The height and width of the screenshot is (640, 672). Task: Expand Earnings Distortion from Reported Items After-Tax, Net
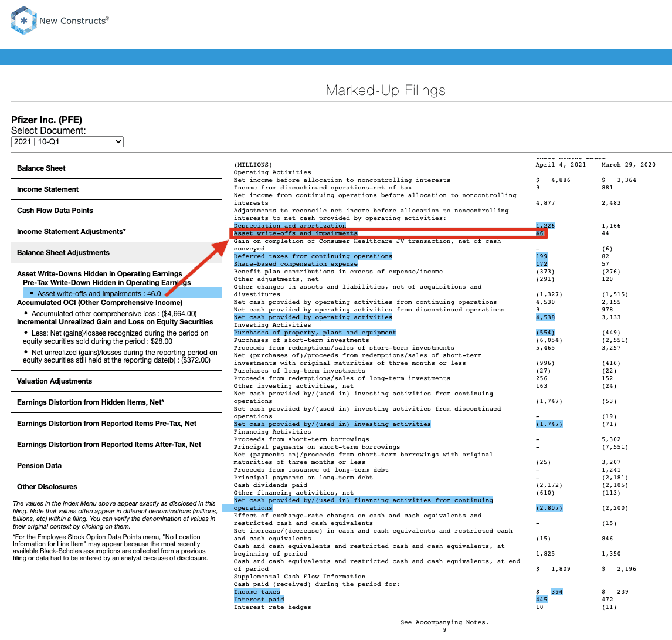[117, 445]
